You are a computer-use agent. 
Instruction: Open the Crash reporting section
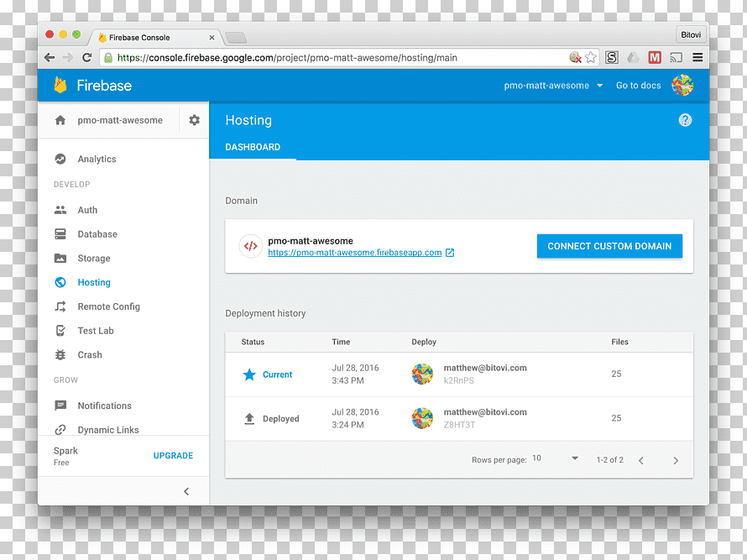[90, 354]
